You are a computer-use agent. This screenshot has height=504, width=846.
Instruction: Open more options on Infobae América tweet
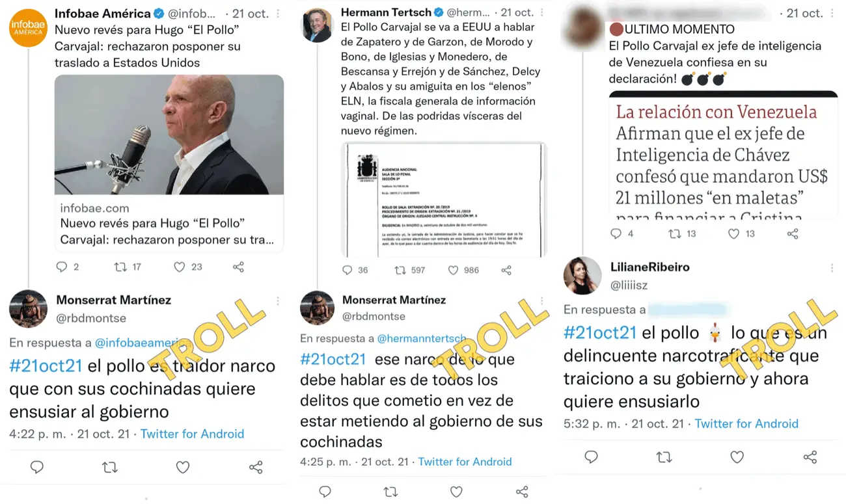[x=278, y=14]
